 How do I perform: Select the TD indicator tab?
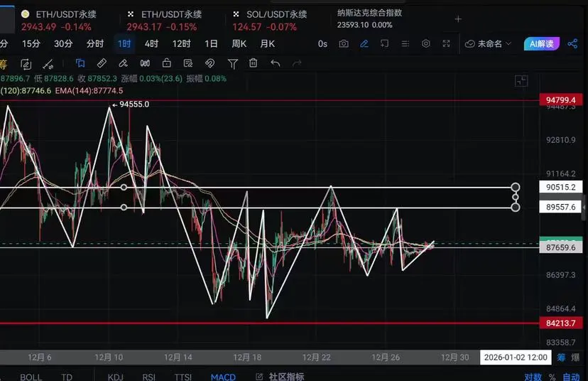67,377
